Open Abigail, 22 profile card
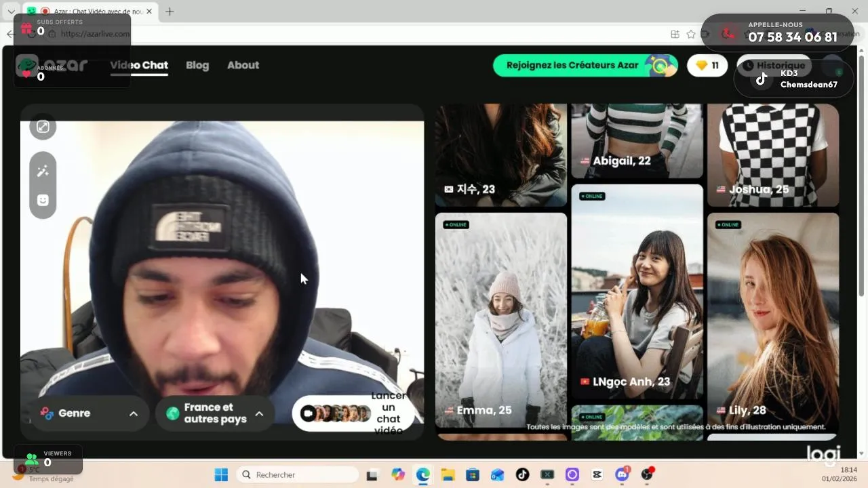This screenshot has height=488, width=868. tap(637, 141)
